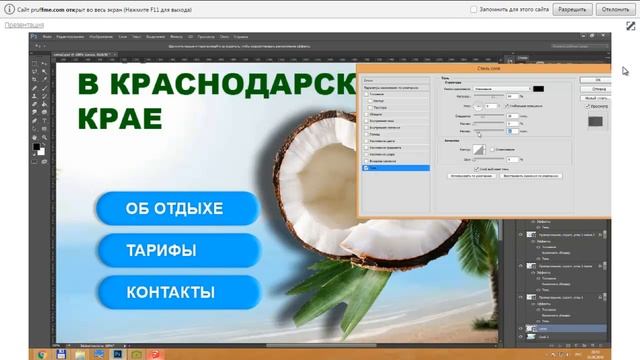This screenshot has width=640, height=360.
Task: Enable the Тиснение effect checkbox
Action: 366,94
